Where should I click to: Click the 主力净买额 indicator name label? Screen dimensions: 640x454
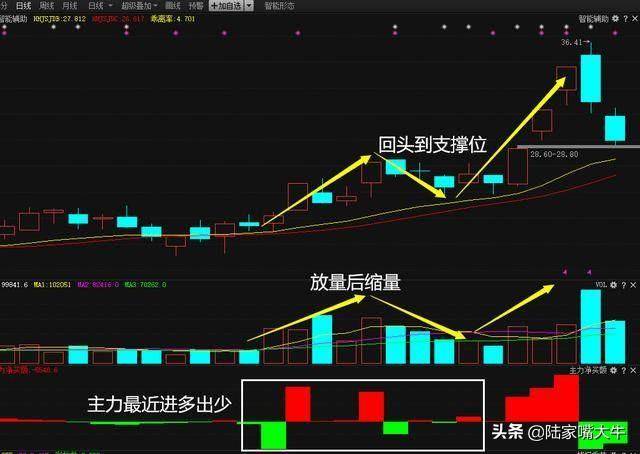click(588, 370)
